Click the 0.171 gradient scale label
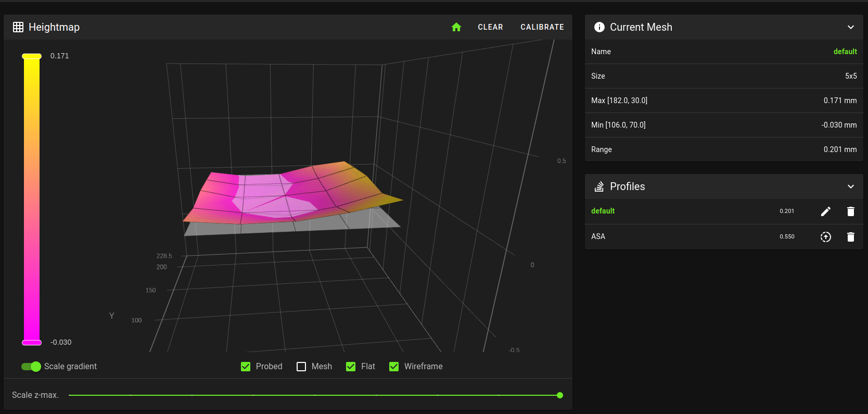 [59, 56]
